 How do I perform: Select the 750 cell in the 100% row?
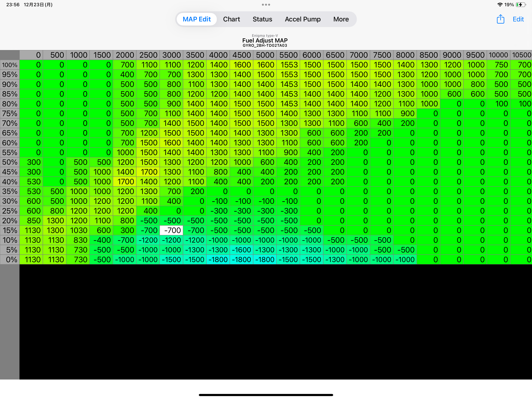tap(499, 65)
